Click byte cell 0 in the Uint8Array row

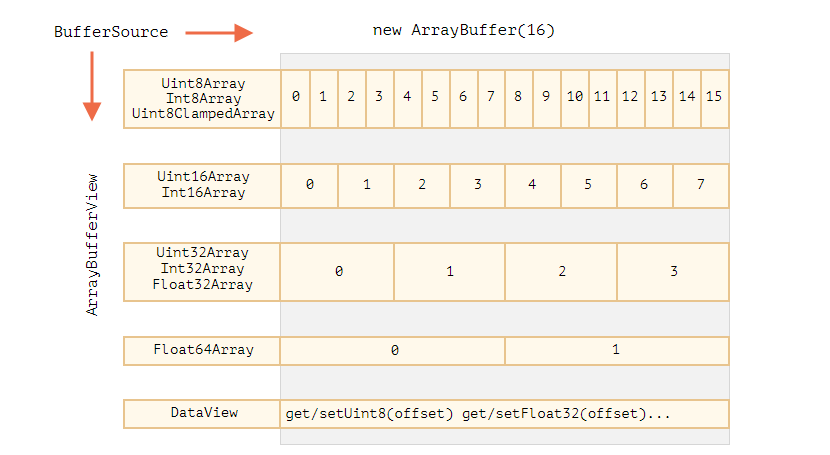tap(295, 97)
